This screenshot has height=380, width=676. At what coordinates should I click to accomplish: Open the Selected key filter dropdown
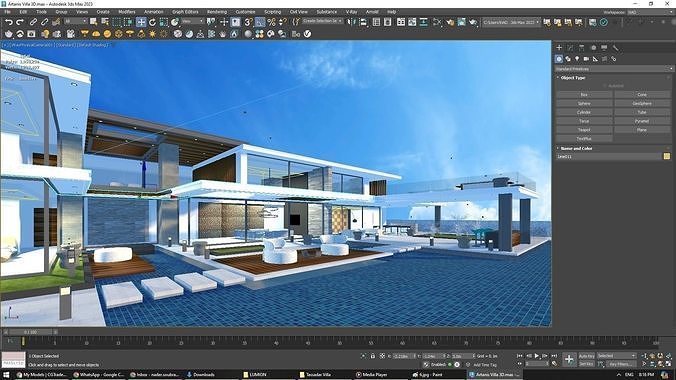coord(617,356)
